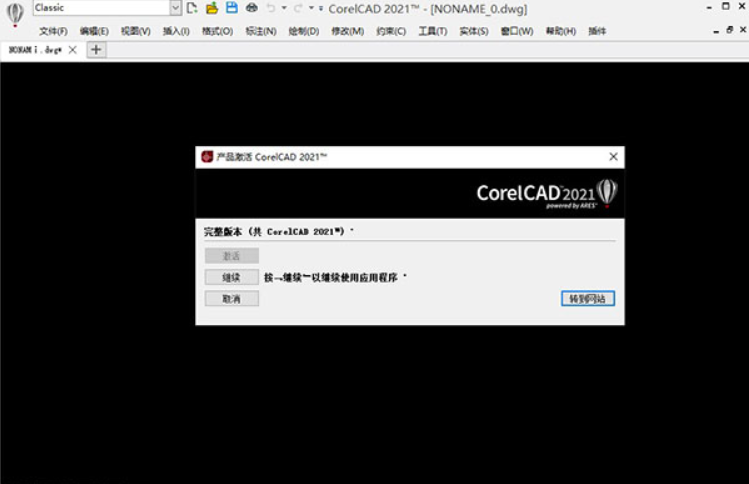
Task: Add a new drawing tab with plus
Action: click(x=96, y=50)
